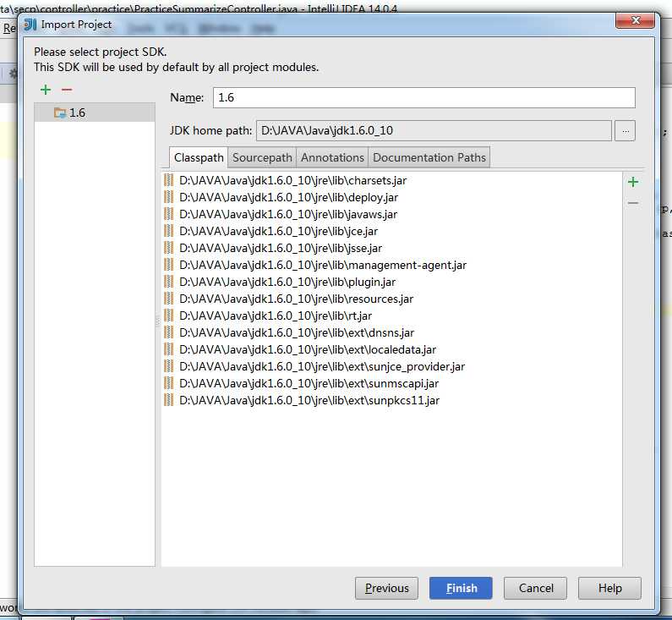The width and height of the screenshot is (672, 620).
Task: Switch to the Sourcepath tab
Action: point(262,157)
